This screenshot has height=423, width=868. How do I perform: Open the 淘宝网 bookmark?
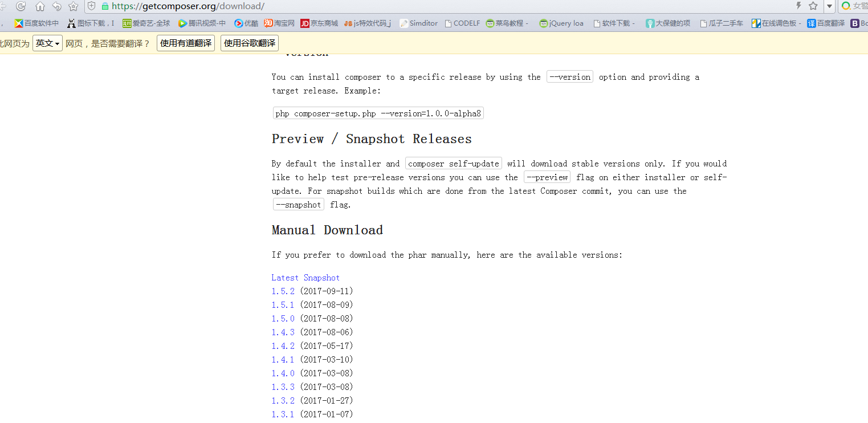(x=279, y=23)
